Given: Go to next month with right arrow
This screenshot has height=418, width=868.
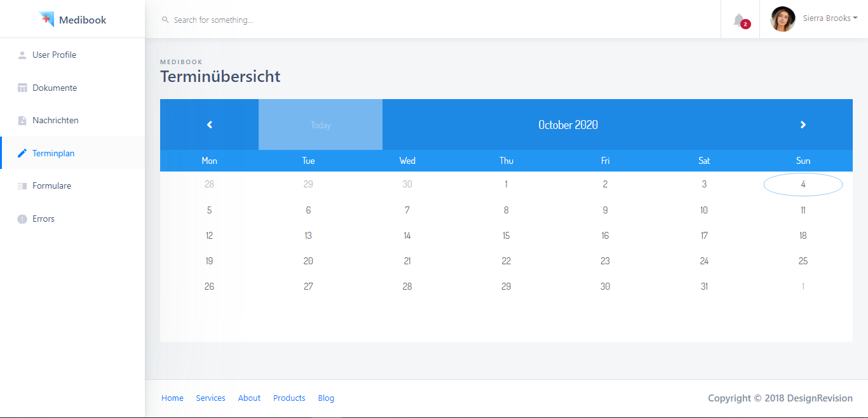Looking at the screenshot, I should 803,125.
